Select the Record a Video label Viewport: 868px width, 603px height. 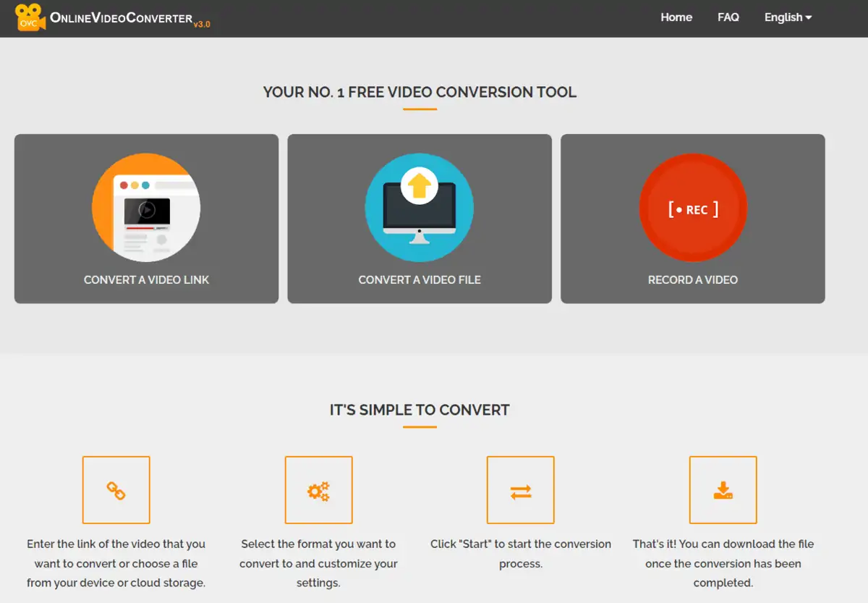pyautogui.click(x=693, y=279)
